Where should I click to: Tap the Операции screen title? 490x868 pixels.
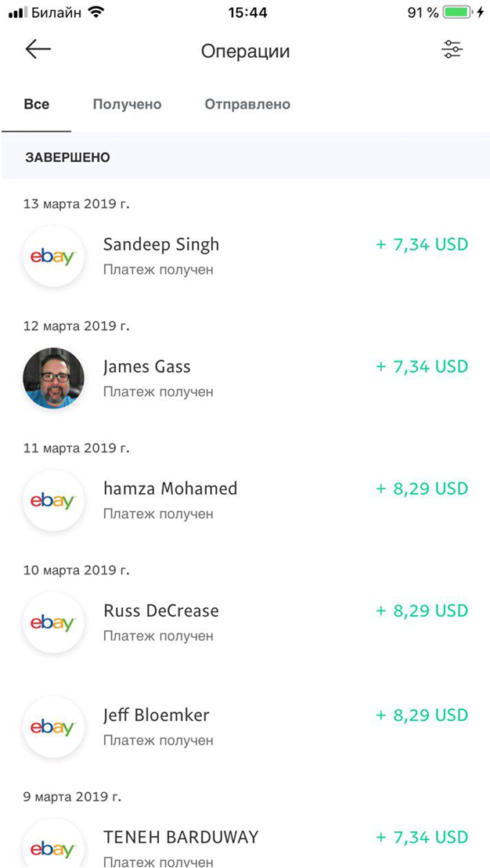click(x=245, y=50)
